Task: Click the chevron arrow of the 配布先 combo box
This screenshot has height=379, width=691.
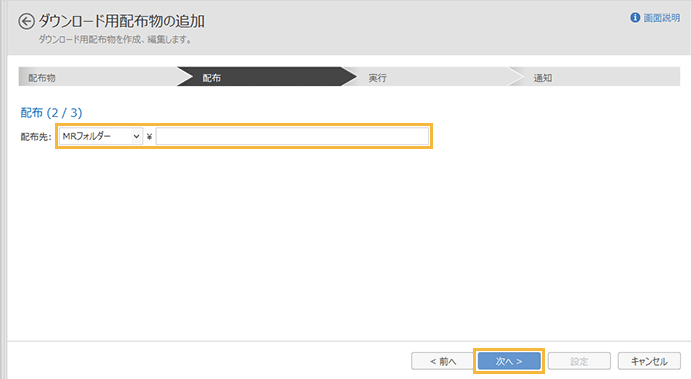Action: [136, 137]
